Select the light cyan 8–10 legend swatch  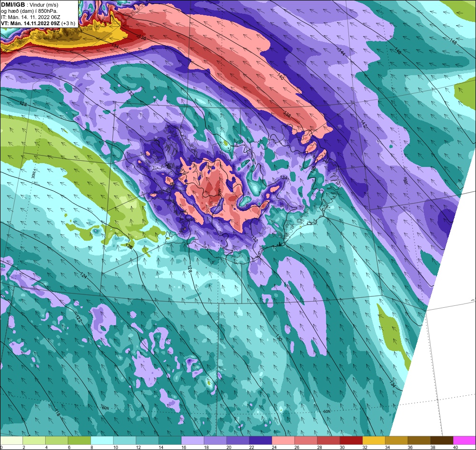pos(102,440)
